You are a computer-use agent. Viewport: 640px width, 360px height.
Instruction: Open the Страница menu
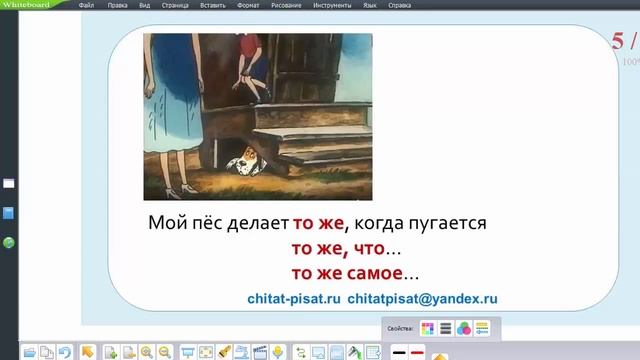click(x=175, y=5)
